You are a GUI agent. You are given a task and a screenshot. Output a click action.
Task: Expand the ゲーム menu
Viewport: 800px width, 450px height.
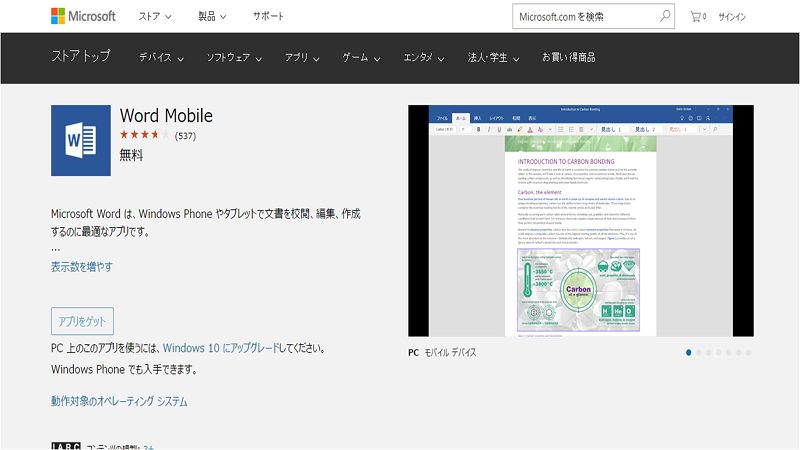tap(361, 58)
